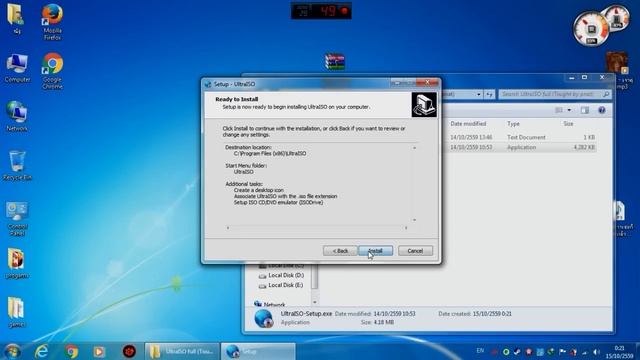Click the 4,282 KB size cell
Viewport: 640px width, 360px height.
coord(584,147)
